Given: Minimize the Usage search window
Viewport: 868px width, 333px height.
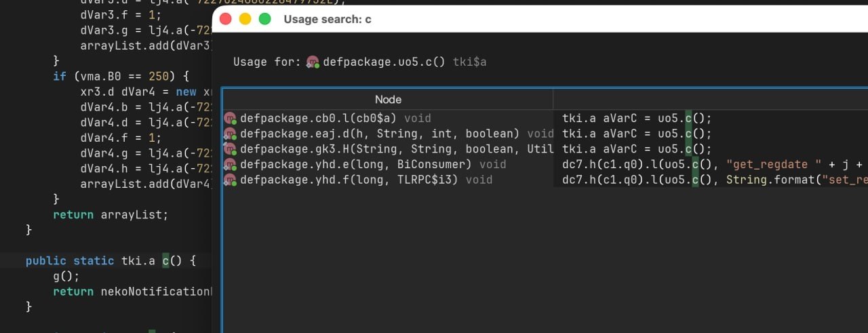Looking at the screenshot, I should [245, 19].
